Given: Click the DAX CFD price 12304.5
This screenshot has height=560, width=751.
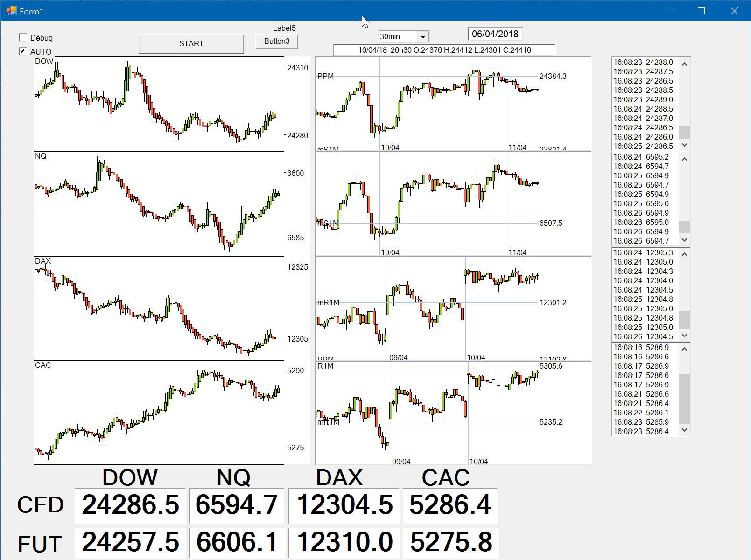Looking at the screenshot, I should tap(344, 505).
